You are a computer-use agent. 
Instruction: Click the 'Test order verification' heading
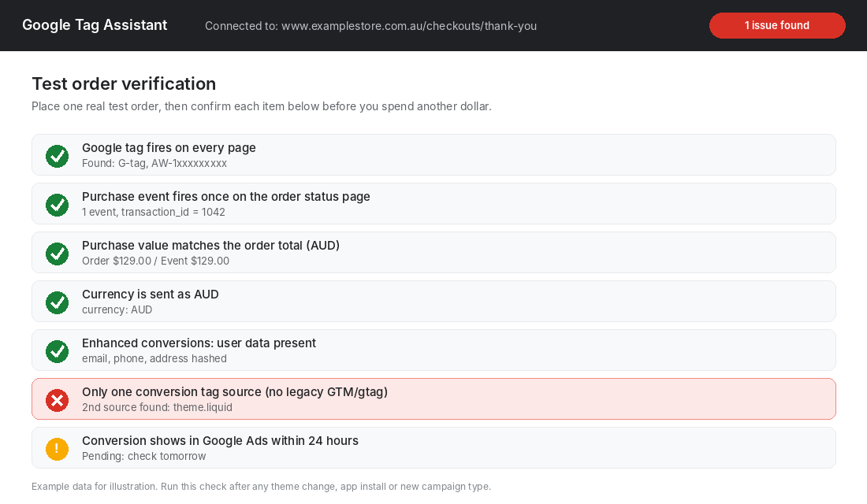click(x=124, y=83)
